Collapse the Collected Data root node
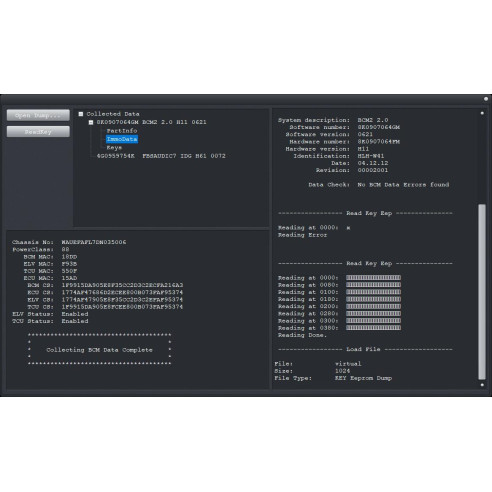Screen dimensions: 492x492 click(81, 114)
